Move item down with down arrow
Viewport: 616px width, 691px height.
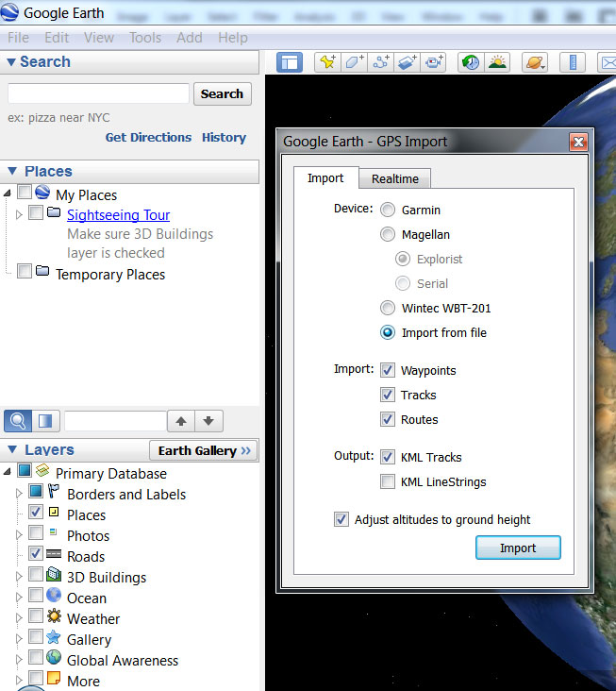pos(208,421)
